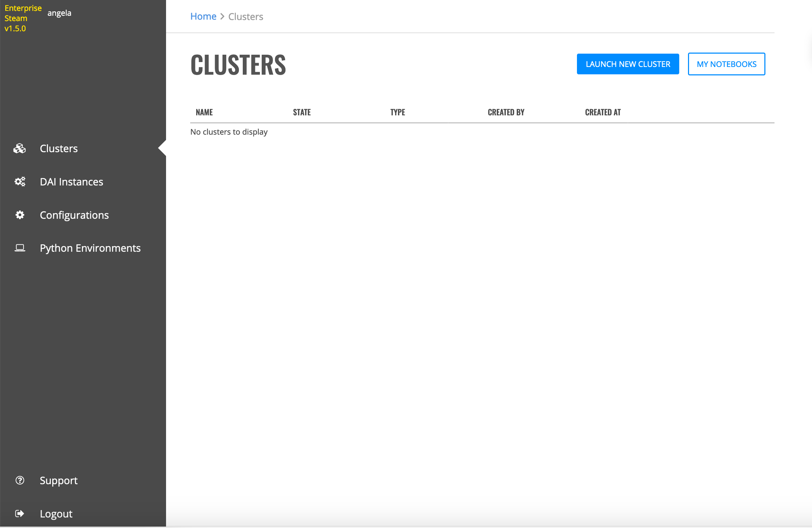Launch a new cluster
This screenshot has width=812, height=528.
click(x=628, y=64)
